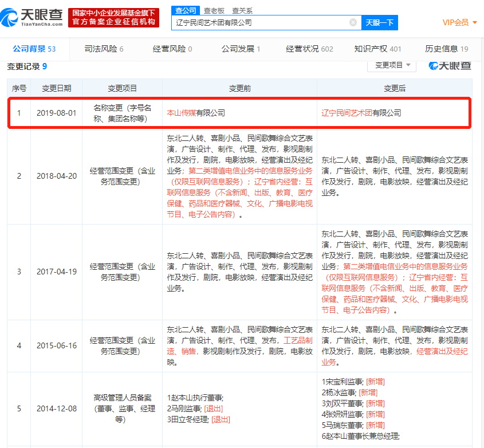Click the Tianyancha logo
The width and height of the screenshot is (484, 448).
point(32,18)
